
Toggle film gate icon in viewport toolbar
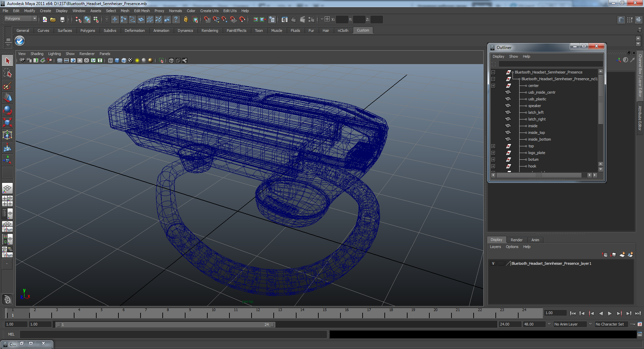(66, 60)
